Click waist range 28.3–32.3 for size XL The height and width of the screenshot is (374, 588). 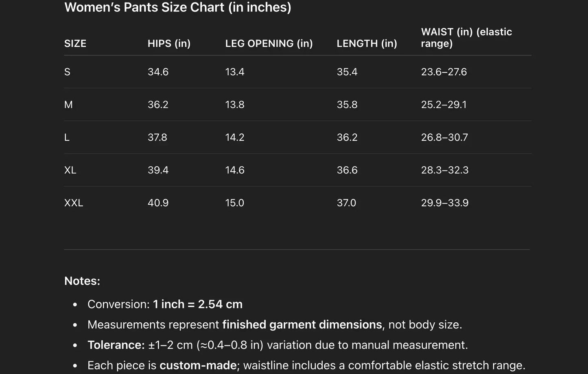(445, 170)
